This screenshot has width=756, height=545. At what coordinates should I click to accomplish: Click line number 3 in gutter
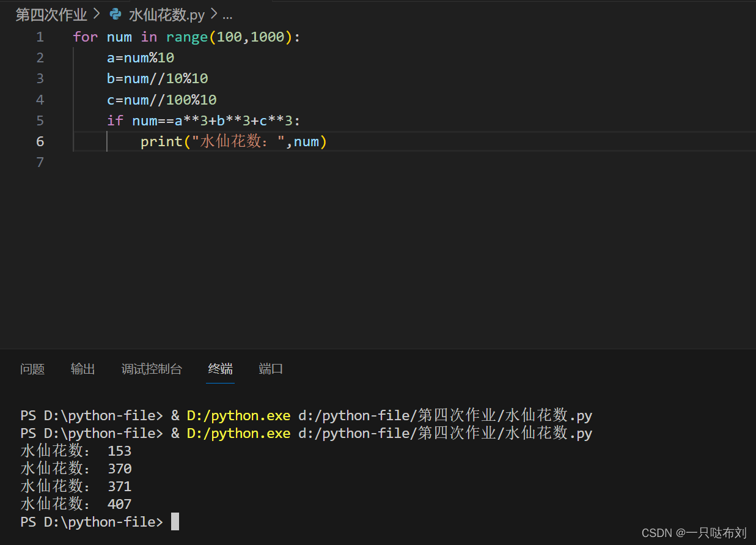(40, 78)
